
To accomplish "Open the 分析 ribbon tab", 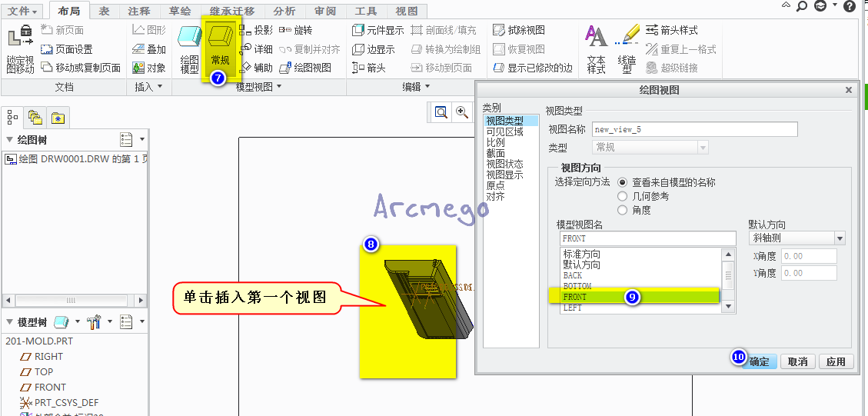I will 284,11.
